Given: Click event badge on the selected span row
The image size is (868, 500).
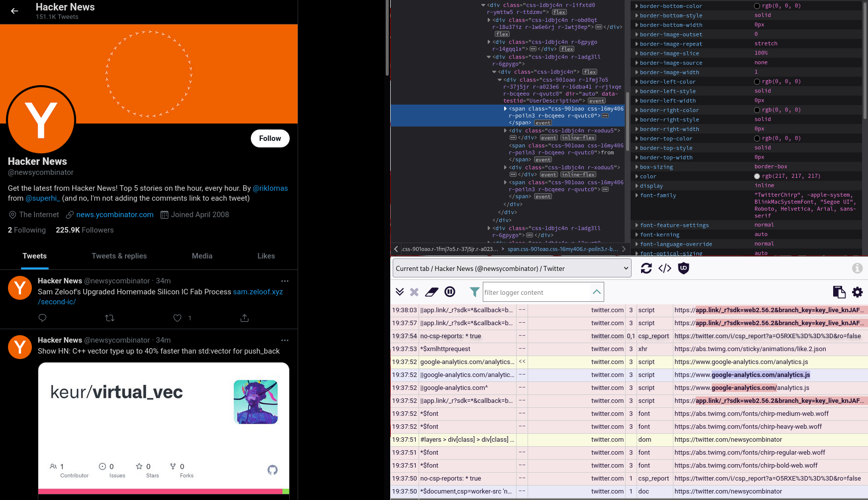Looking at the screenshot, I should (542, 123).
